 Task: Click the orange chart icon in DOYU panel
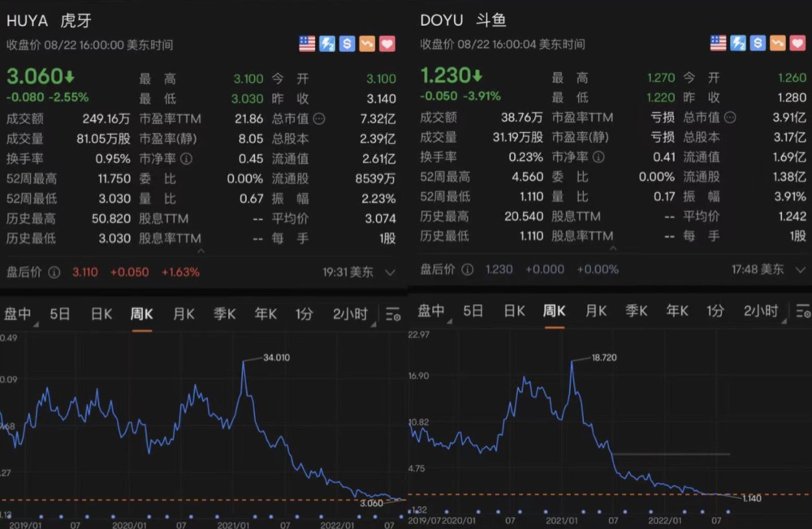tap(778, 43)
